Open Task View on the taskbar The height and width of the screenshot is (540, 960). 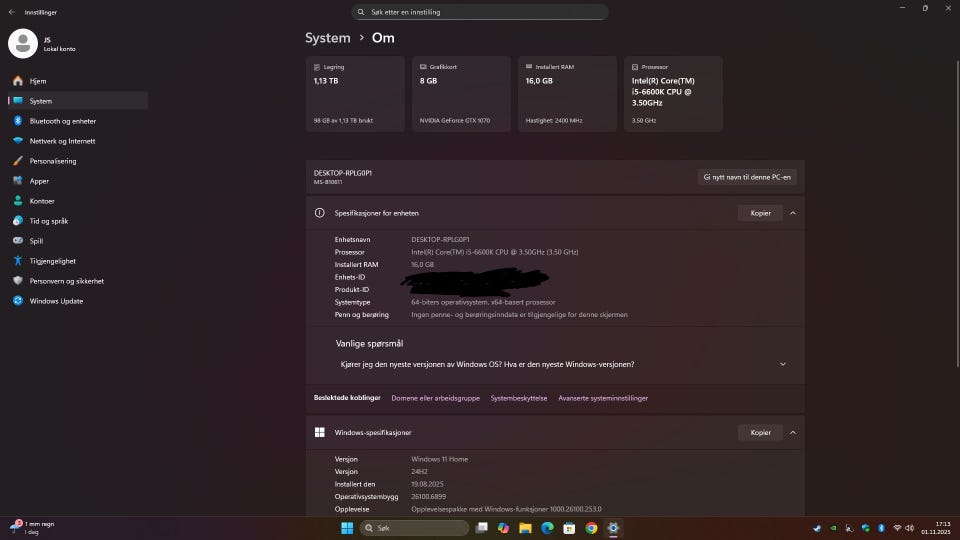click(482, 528)
